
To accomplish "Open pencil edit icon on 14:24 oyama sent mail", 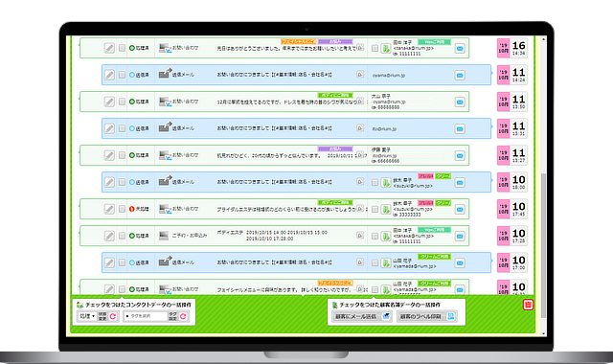I will pyautogui.click(x=109, y=75).
